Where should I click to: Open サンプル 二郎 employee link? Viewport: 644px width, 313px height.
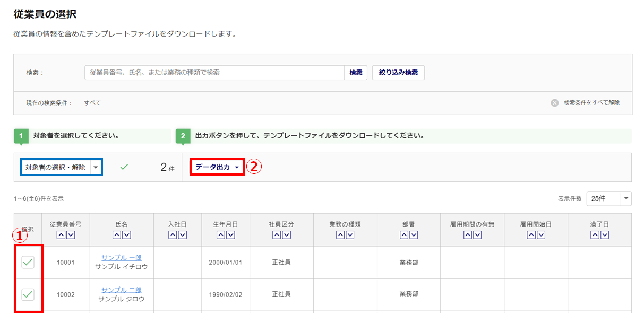122,290
